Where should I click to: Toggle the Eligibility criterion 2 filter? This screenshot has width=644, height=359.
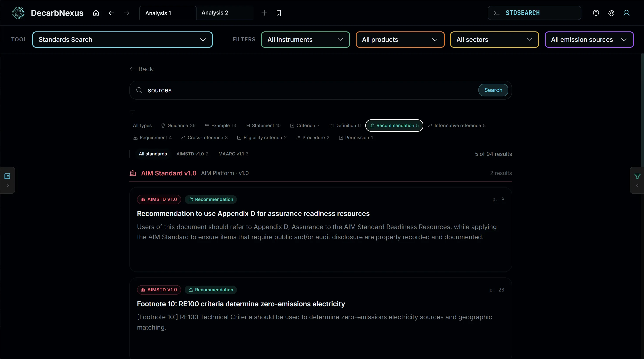point(262,137)
